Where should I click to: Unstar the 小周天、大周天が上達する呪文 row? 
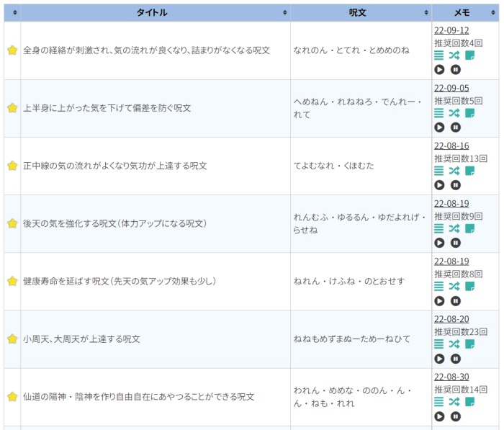(x=12, y=339)
